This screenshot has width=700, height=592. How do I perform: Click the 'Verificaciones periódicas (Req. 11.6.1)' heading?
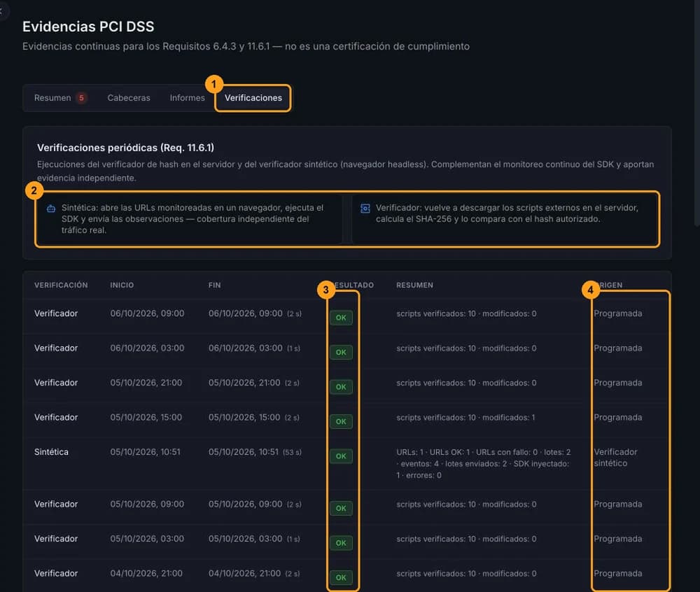(125, 148)
